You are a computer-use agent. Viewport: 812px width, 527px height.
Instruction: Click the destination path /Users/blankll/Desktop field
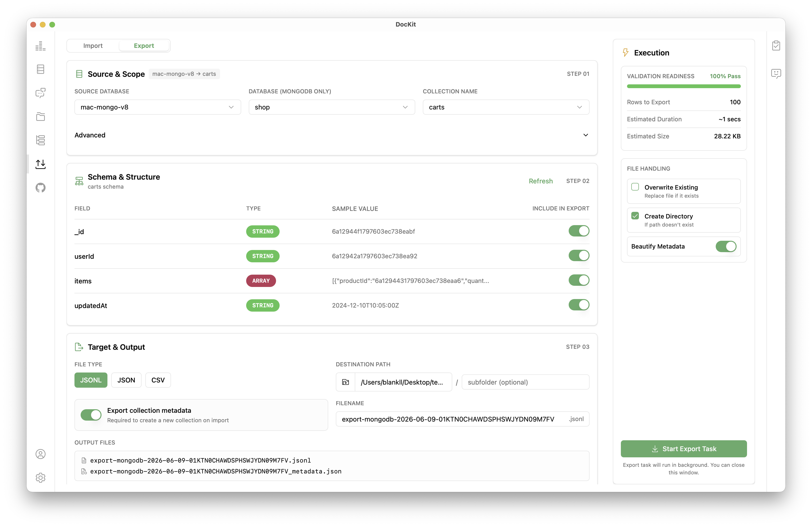[403, 382]
